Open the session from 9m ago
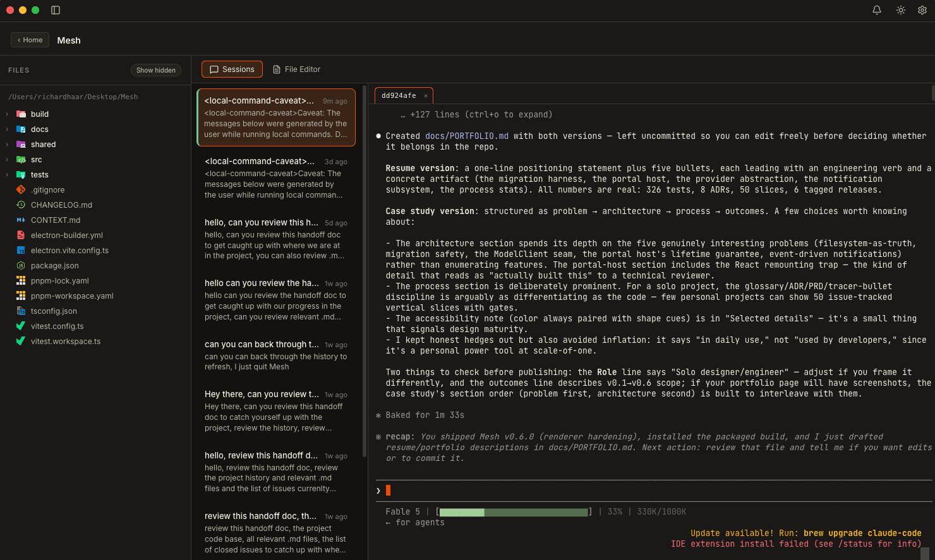The height and width of the screenshot is (560, 935). pos(276,117)
